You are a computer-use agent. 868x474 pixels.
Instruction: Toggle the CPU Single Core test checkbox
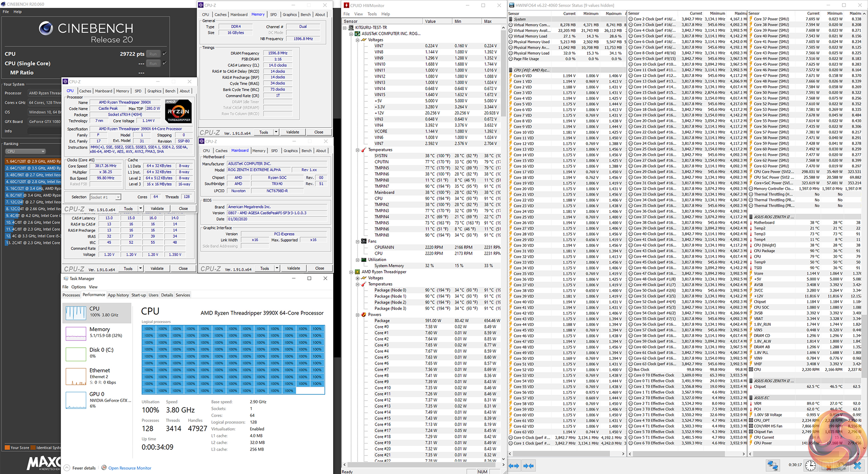coord(164,63)
